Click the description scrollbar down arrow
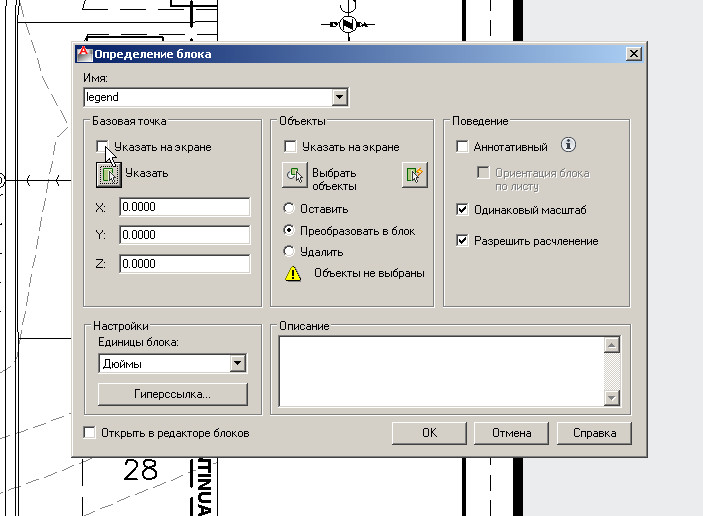This screenshot has height=516, width=703. coord(612,398)
